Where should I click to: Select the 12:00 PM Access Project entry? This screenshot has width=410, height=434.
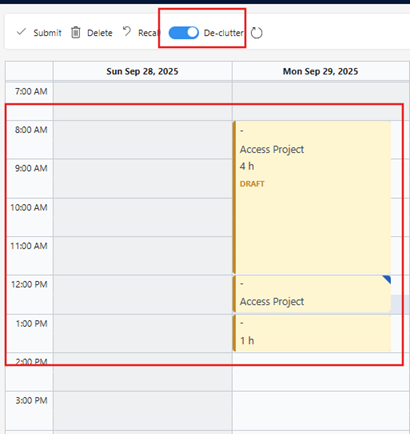click(x=312, y=294)
